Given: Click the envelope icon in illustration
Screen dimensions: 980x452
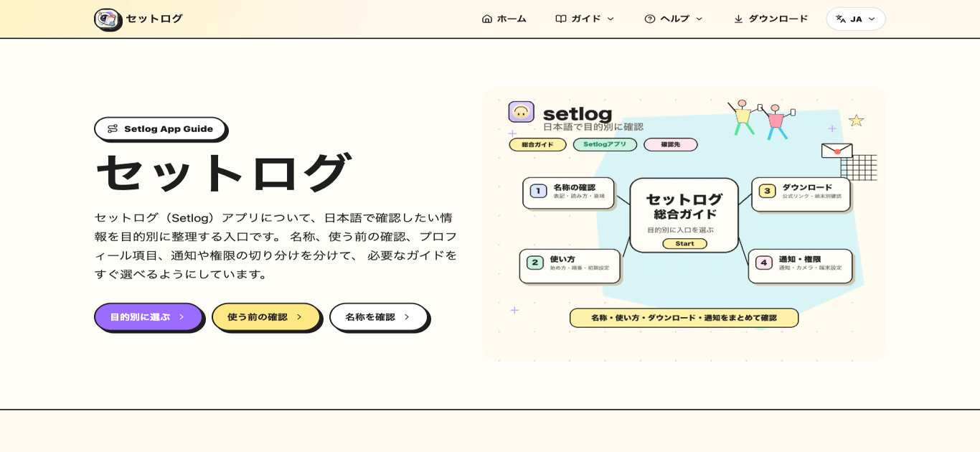Looking at the screenshot, I should point(837,151).
